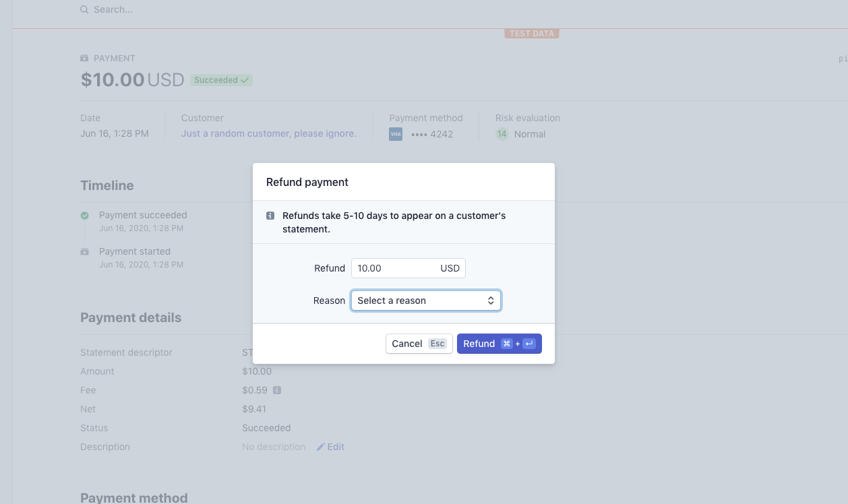Click the blue Refund button
The width and height of the screenshot is (848, 504).
tap(499, 344)
